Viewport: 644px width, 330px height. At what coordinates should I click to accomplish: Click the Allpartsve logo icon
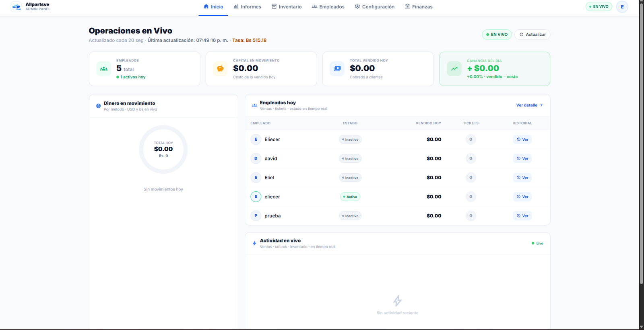pos(16,7)
